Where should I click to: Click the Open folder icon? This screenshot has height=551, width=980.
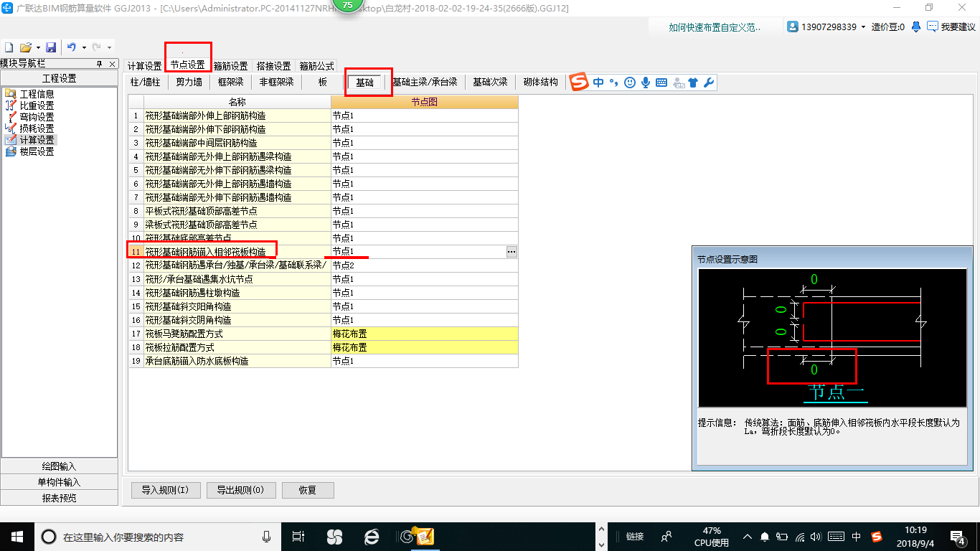coord(25,47)
